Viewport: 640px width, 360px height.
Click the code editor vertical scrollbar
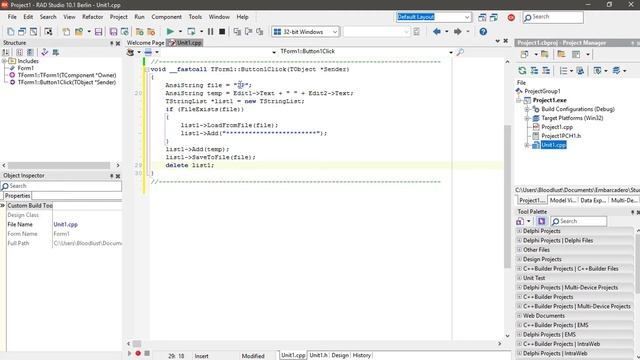[x=507, y=198]
